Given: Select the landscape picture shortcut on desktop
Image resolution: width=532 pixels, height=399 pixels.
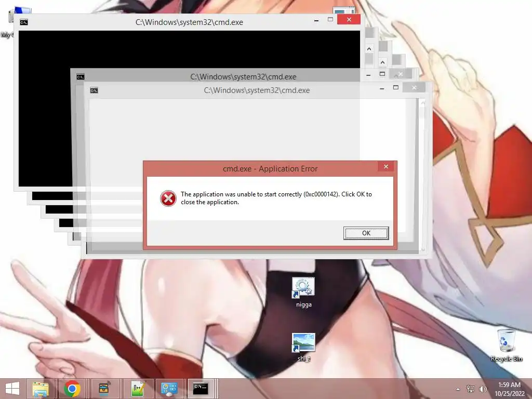Looking at the screenshot, I should [303, 347].
